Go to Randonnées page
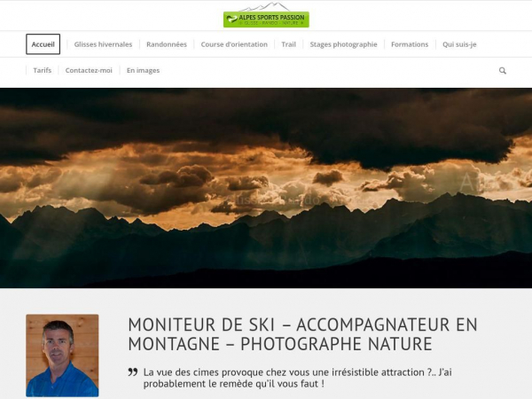This screenshot has height=399, width=532. (167, 44)
